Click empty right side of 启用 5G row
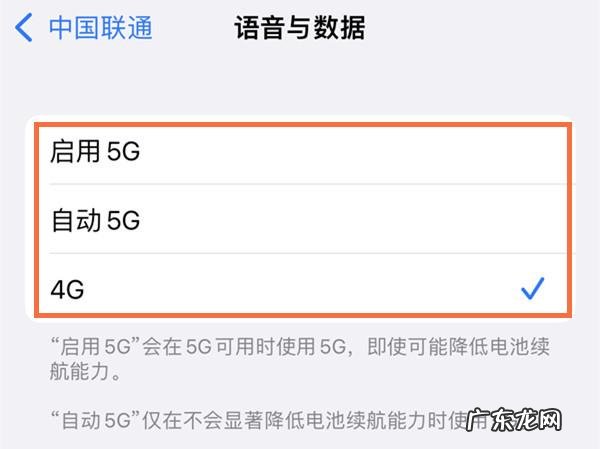Viewport: 600px width, 449px height. pyautogui.click(x=400, y=153)
